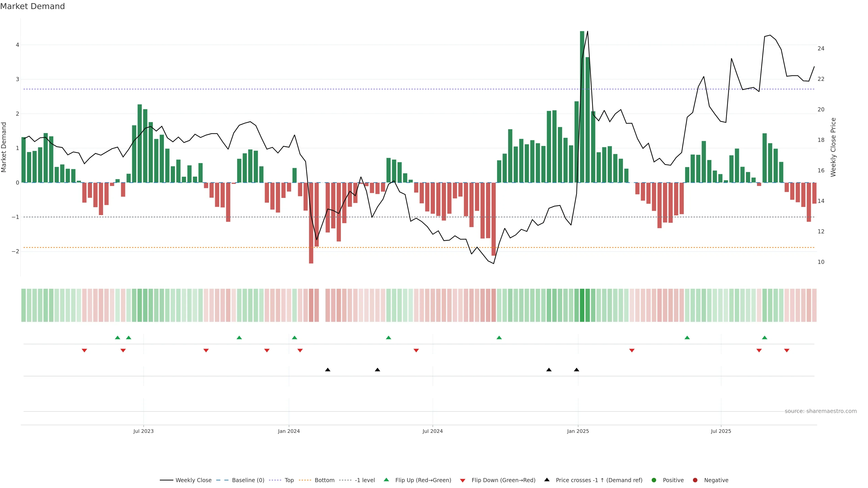Click the red Negative legend dot
The width and height of the screenshot is (868, 488).
point(695,480)
